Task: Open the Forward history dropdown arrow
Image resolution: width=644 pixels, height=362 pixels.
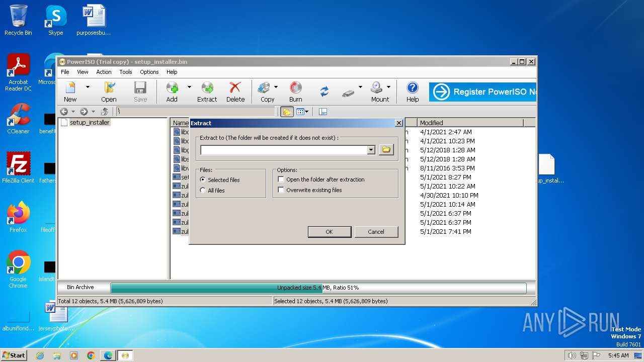Action: pos(93,112)
